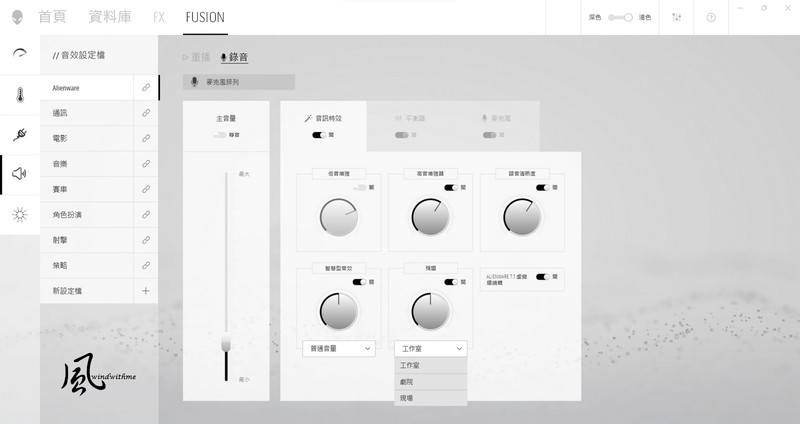Switch to the 錄音 recording tab
Screen dimensions: 800x424
point(234,57)
